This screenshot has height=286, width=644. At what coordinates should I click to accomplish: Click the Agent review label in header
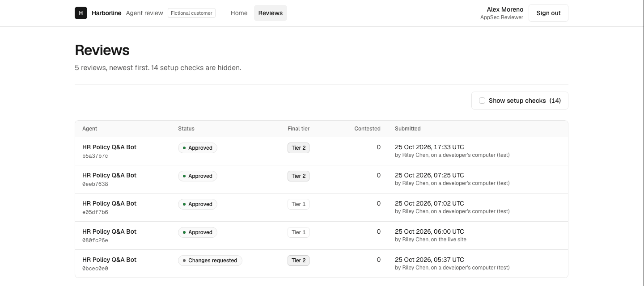pyautogui.click(x=144, y=13)
